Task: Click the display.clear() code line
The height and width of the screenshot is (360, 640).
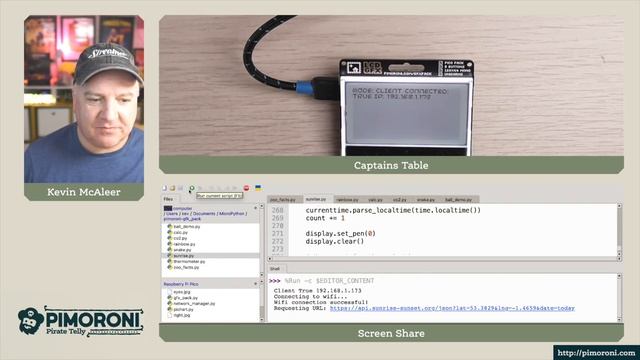Action: point(335,241)
